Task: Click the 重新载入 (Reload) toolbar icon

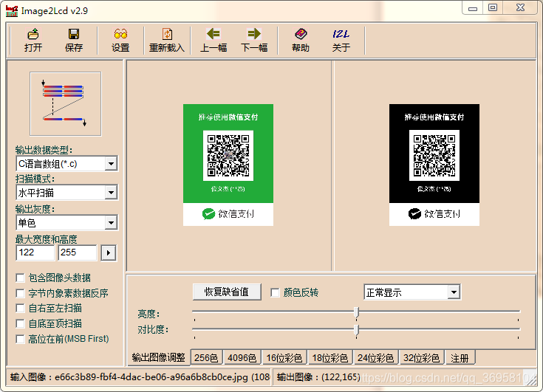Action: [167, 40]
